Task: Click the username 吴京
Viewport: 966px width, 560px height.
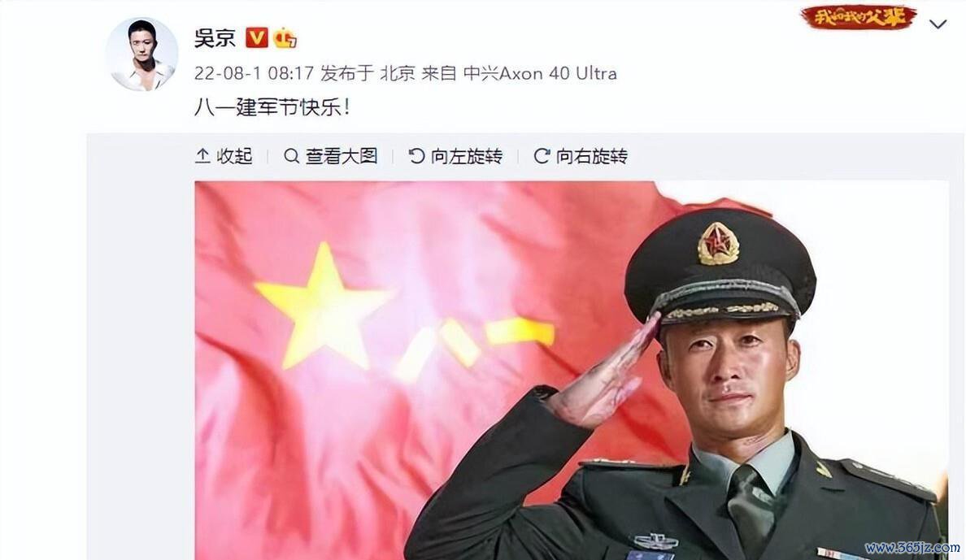Action: [x=215, y=37]
